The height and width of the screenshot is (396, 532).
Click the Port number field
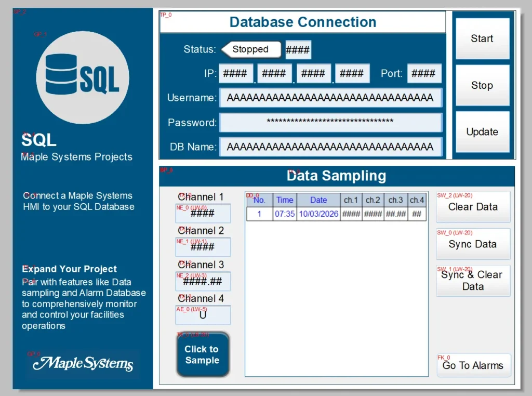(x=424, y=73)
